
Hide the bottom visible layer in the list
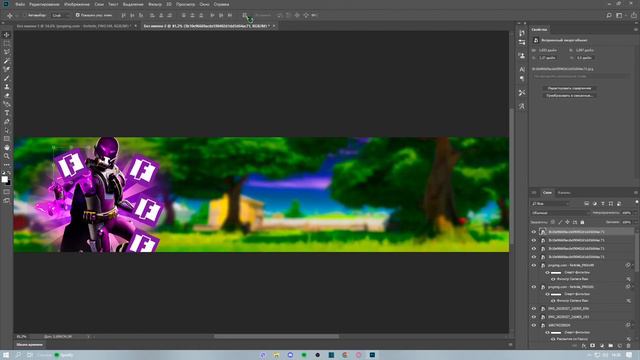tap(533, 325)
